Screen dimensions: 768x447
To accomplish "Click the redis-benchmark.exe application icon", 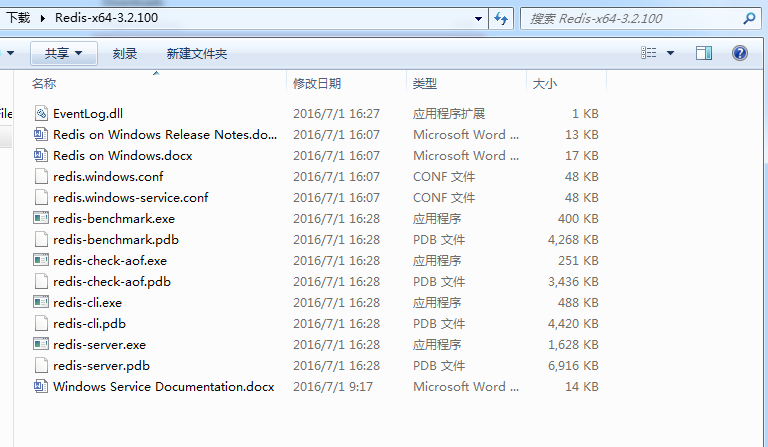I will click(x=41, y=218).
